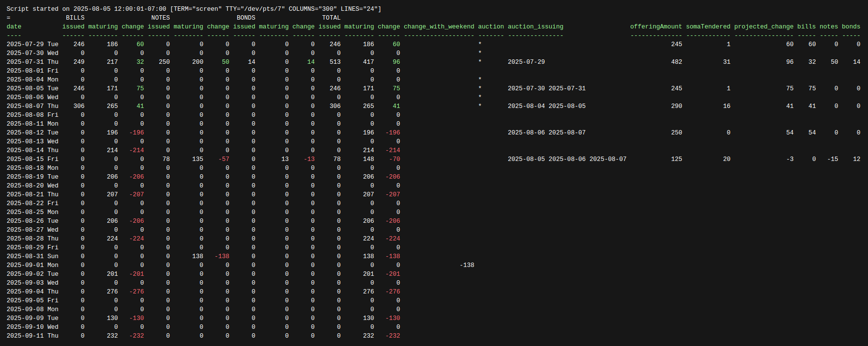Click the 'Script started on 2025-08-05' header line

(x=194, y=9)
